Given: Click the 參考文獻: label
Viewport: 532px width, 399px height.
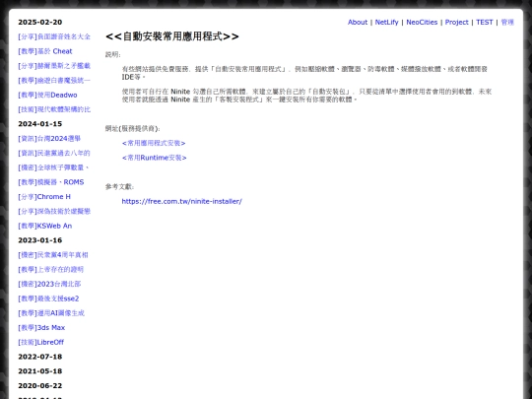Looking at the screenshot, I should (x=120, y=186).
